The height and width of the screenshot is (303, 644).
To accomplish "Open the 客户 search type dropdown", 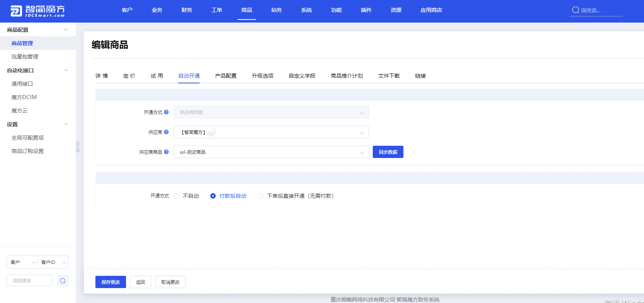I will (22, 262).
